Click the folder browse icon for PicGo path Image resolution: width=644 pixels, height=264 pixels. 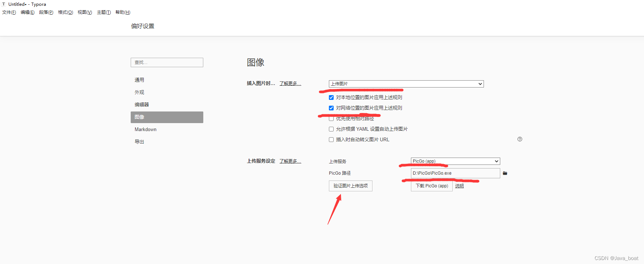point(505,173)
